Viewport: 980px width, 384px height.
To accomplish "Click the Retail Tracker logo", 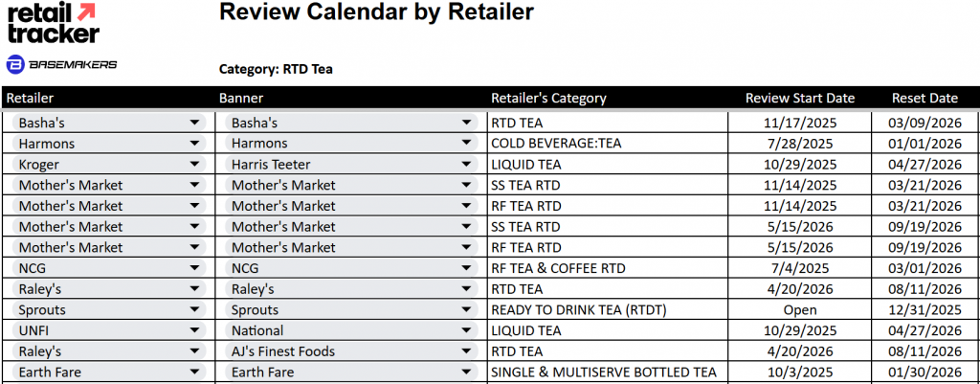I will pyautogui.click(x=53, y=23).
